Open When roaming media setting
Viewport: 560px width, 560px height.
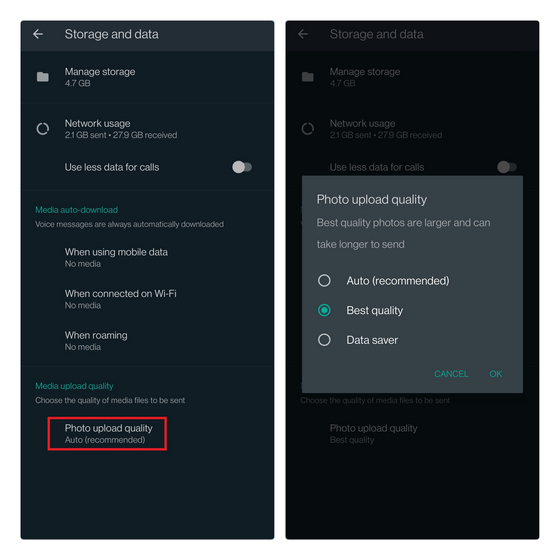click(x=148, y=341)
